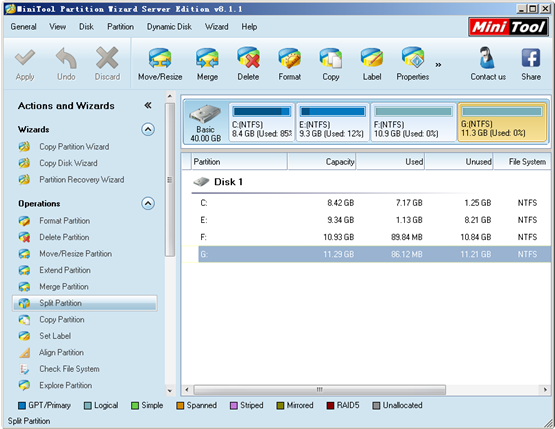
Task: Click the Undo arrow icon
Action: point(66,58)
